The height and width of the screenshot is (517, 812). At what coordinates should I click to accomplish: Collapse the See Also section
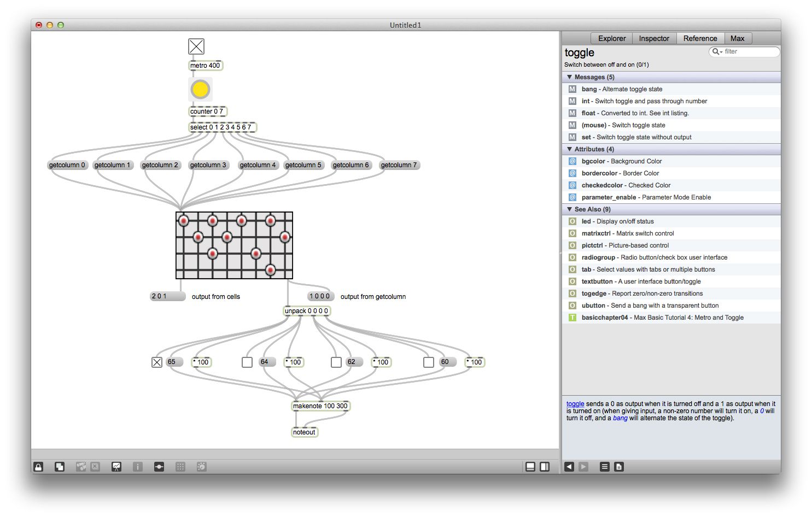[569, 209]
